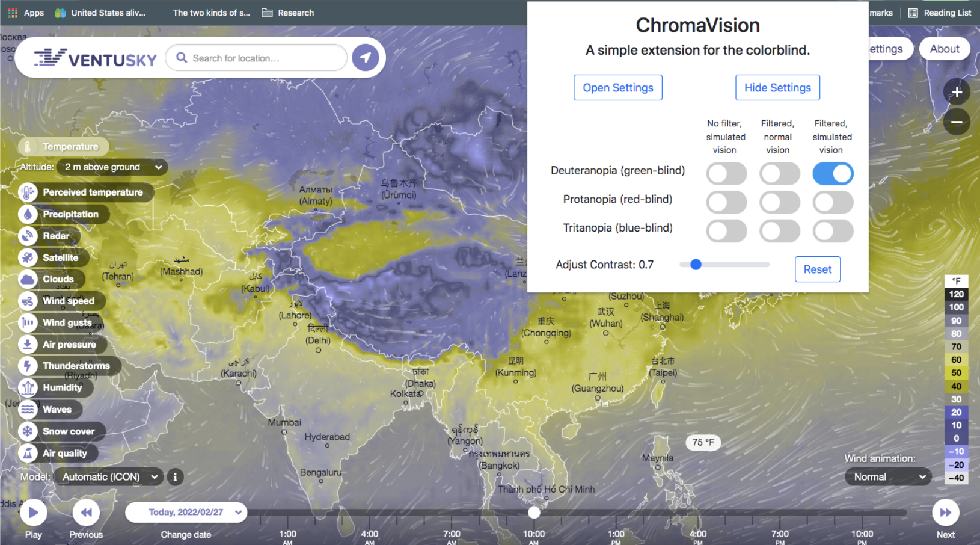Click the Hyderabad city label
980x545 pixels.
click(x=327, y=437)
